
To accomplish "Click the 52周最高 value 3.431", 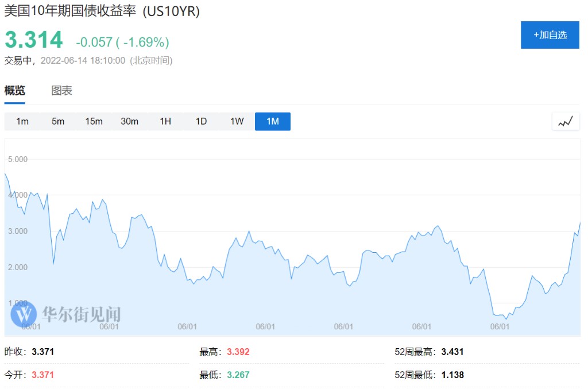I will (x=452, y=352).
